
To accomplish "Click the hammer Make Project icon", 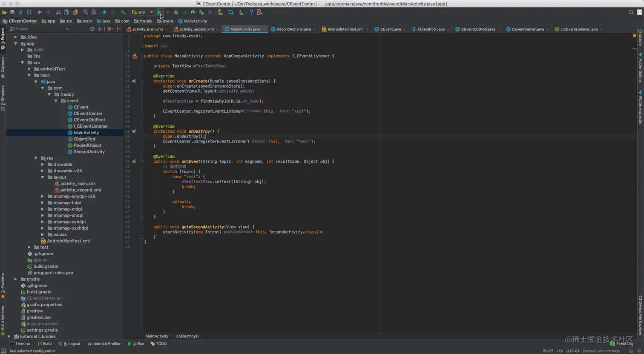I will coord(123,12).
